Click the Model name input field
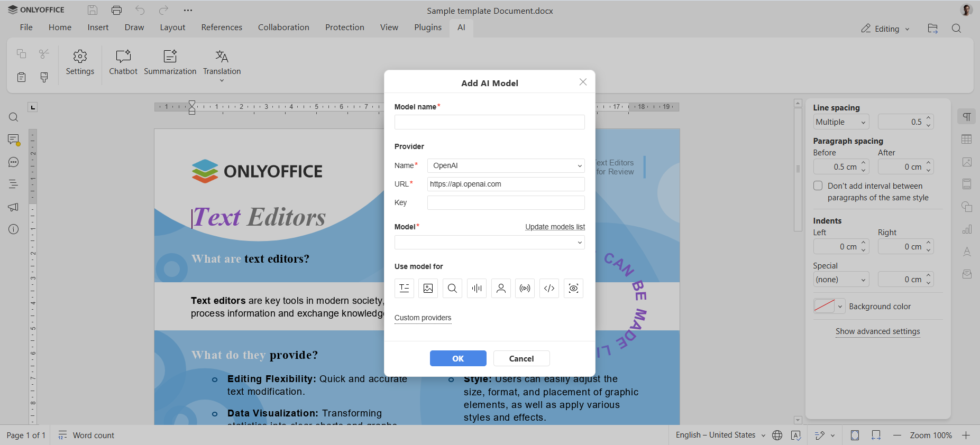The height and width of the screenshot is (445, 980). point(489,122)
